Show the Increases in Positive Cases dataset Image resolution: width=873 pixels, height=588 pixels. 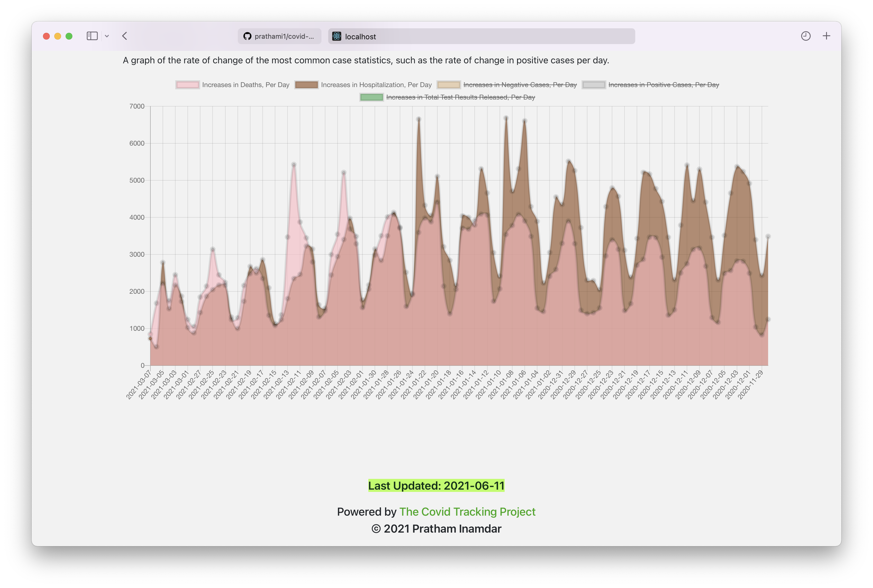pos(664,85)
